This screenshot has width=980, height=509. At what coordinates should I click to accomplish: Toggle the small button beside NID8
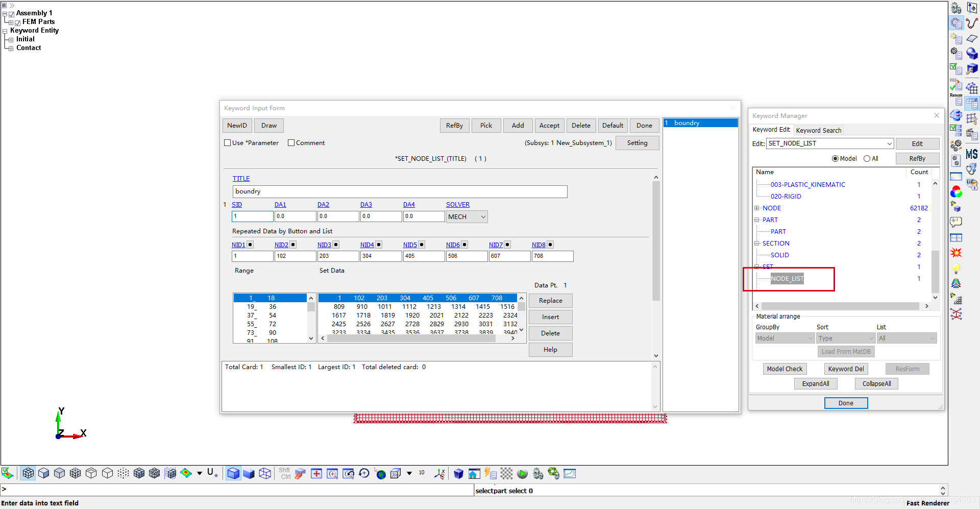tap(550, 245)
